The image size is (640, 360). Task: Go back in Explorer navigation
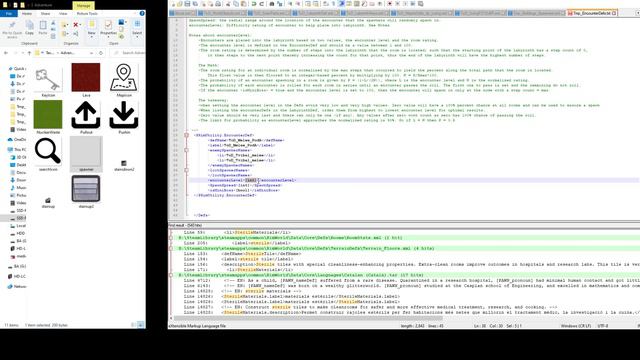pos(6,53)
